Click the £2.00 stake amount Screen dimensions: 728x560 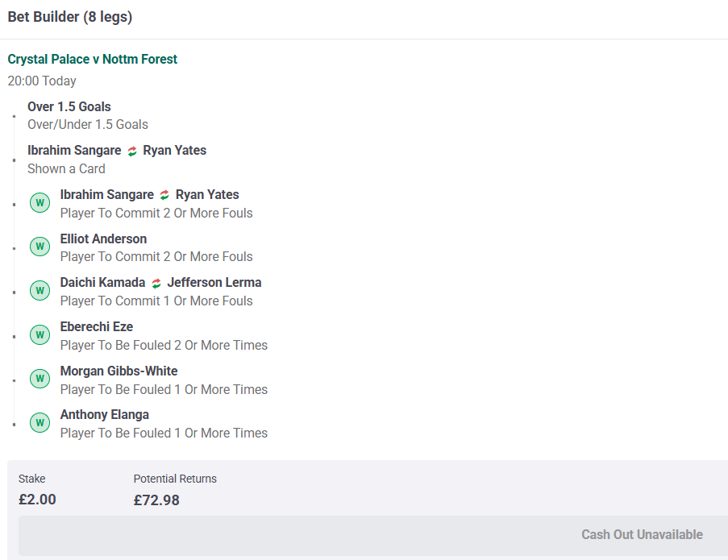[x=37, y=500]
